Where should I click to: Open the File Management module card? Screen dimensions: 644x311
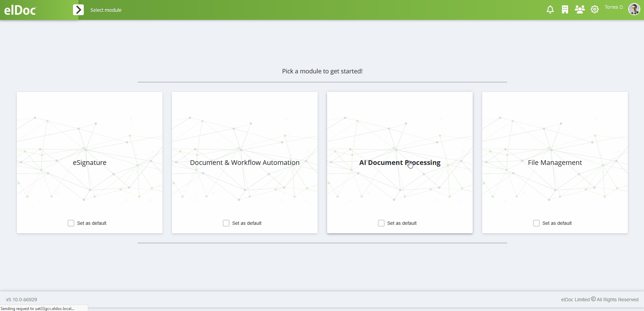(555, 163)
